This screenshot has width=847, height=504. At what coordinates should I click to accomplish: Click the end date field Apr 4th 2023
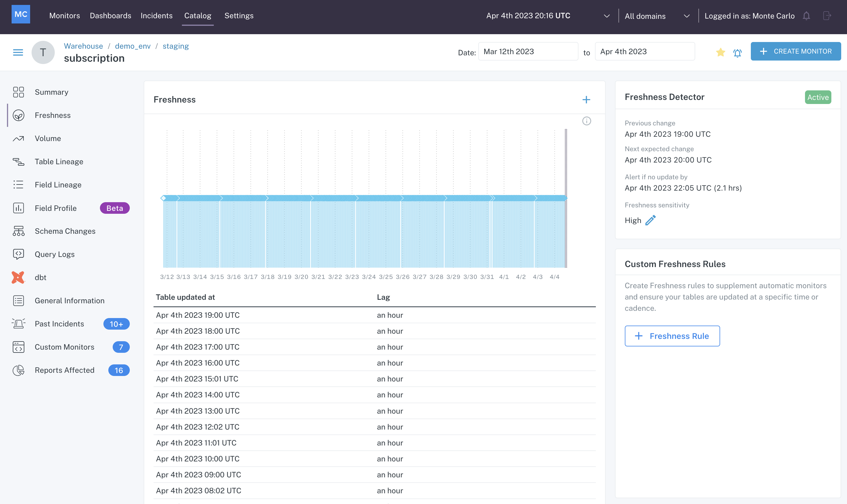coord(644,52)
